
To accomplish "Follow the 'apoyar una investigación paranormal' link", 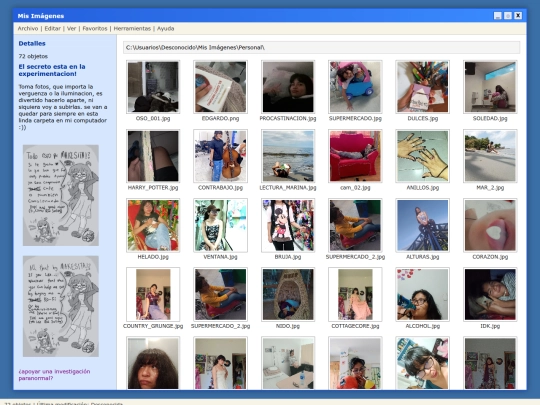I will tap(54, 375).
